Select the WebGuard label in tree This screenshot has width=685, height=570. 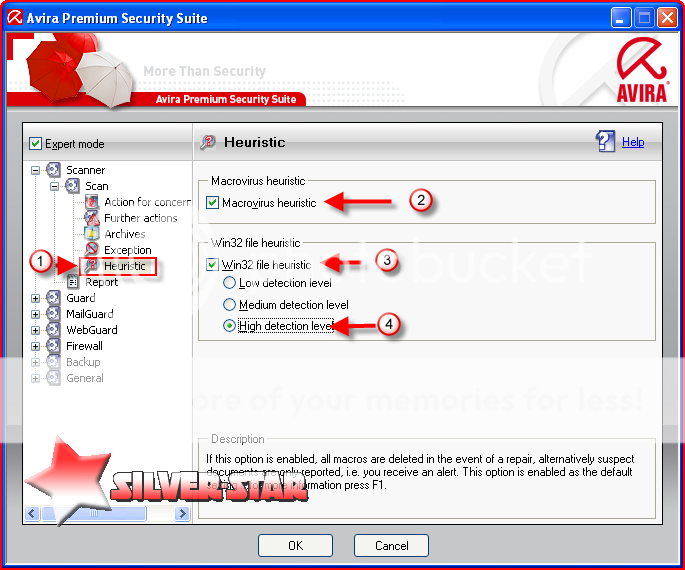tap(92, 330)
